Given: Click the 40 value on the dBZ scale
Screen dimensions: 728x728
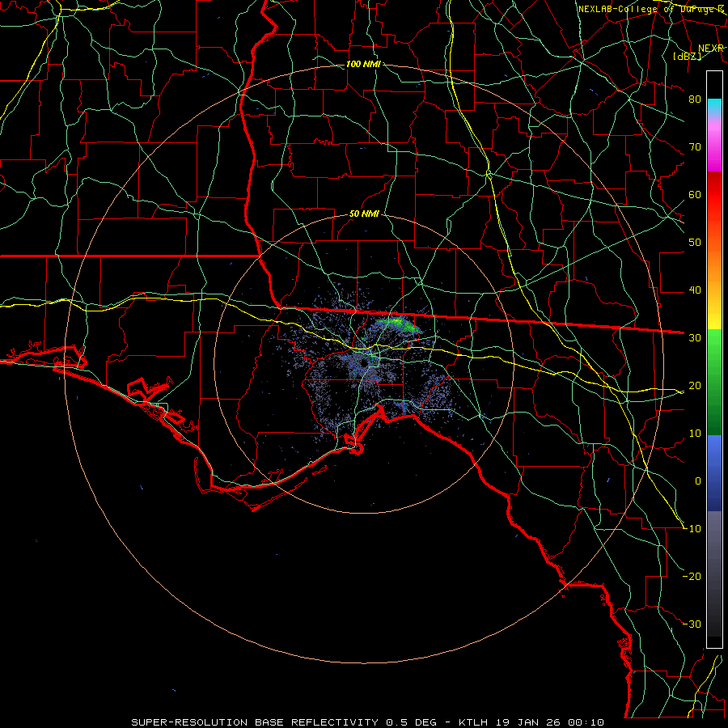Looking at the screenshot, I should [x=695, y=290].
